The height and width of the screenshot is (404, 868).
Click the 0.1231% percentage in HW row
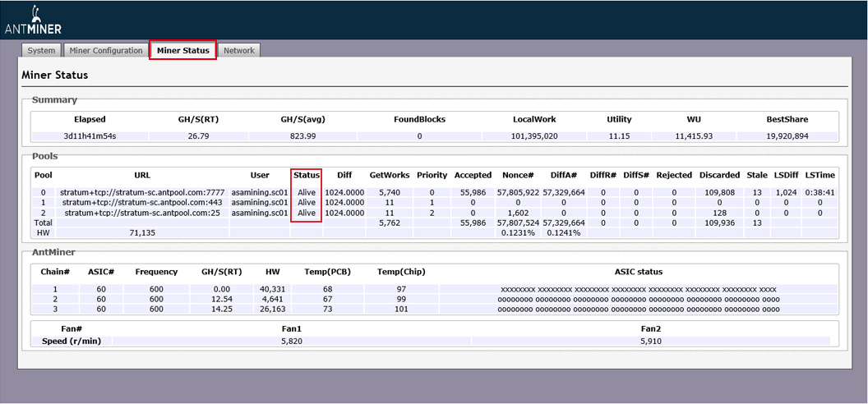[x=518, y=233]
